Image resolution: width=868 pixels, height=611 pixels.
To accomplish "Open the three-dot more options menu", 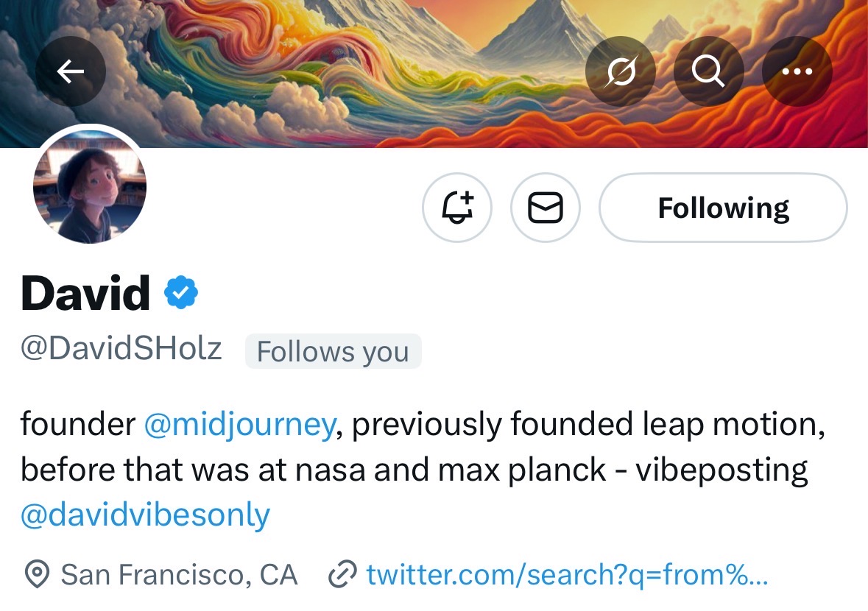I will [x=797, y=71].
